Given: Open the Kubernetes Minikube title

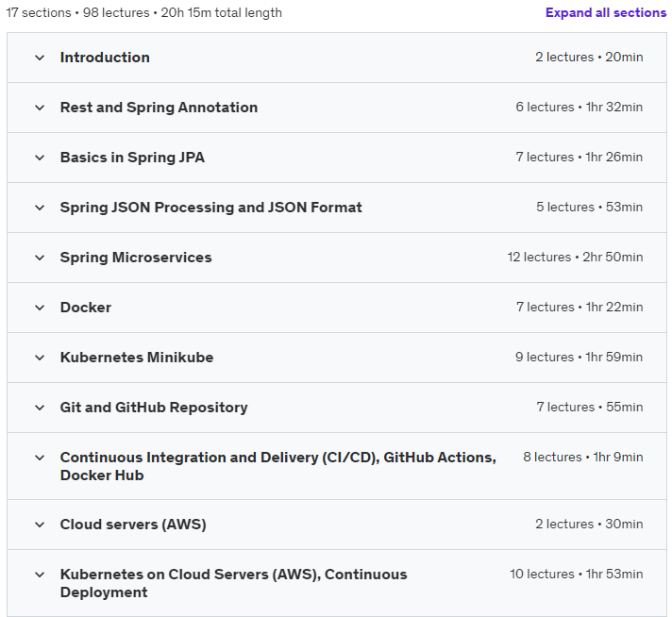Looking at the screenshot, I should 137,358.
